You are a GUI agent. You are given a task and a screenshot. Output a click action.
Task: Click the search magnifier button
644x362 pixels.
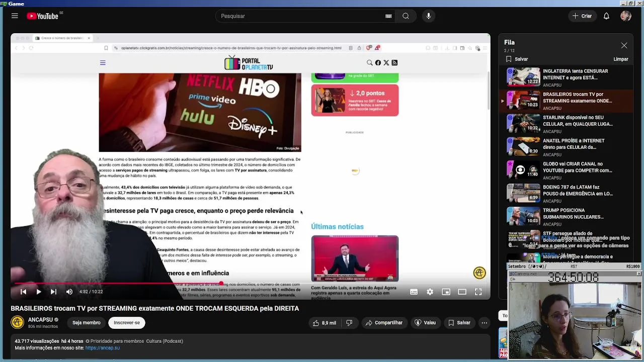click(406, 16)
